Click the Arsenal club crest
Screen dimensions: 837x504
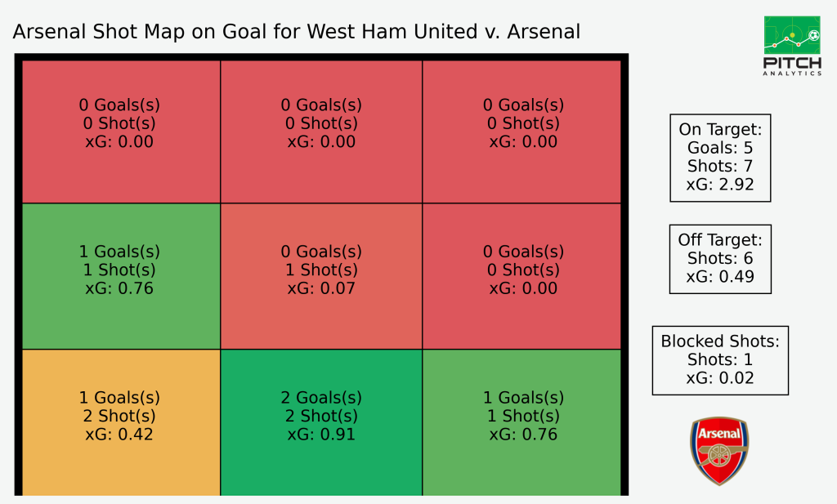[x=719, y=451]
